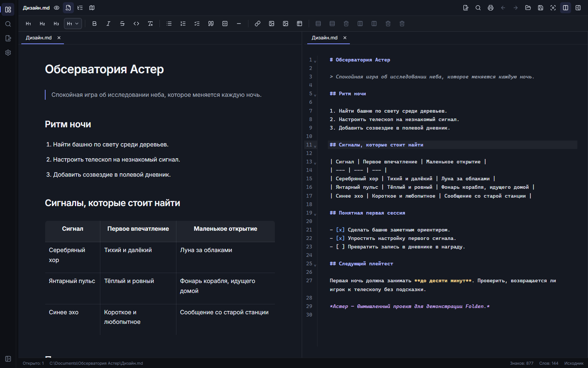
Task: Apply strikethrough formatting
Action: coord(122,24)
